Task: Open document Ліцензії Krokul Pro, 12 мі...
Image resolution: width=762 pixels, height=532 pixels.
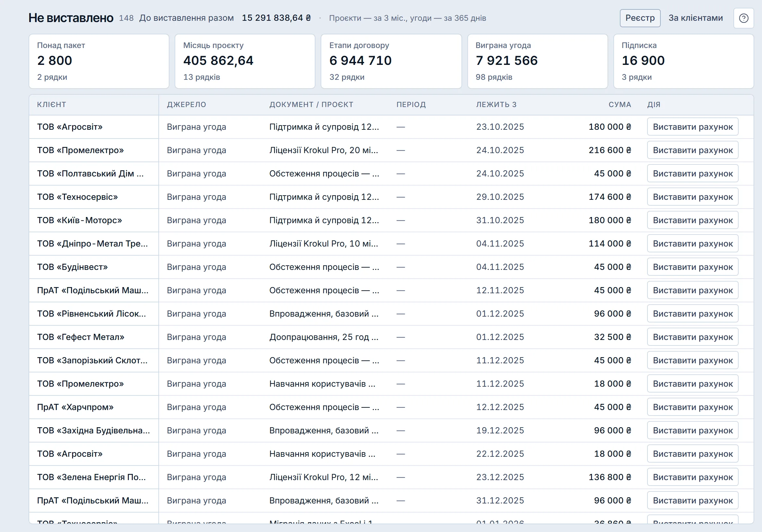Action: pyautogui.click(x=324, y=477)
